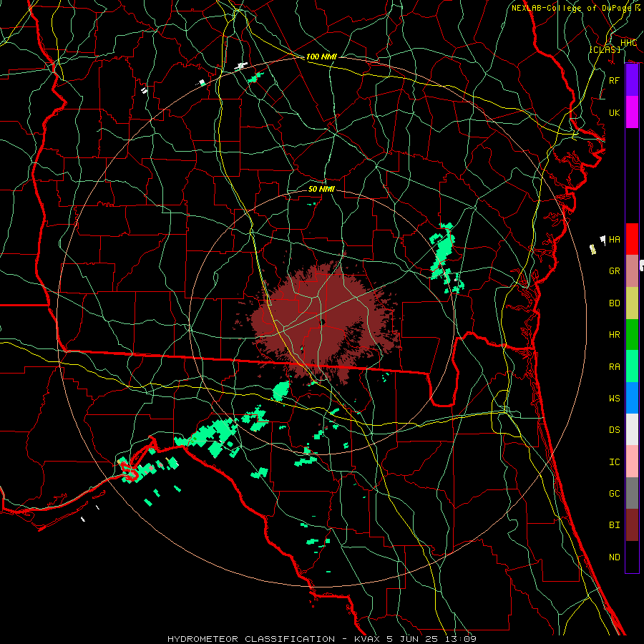644x644 pixels.
Task: Click the HR dark green legend swatch
Action: point(632,335)
